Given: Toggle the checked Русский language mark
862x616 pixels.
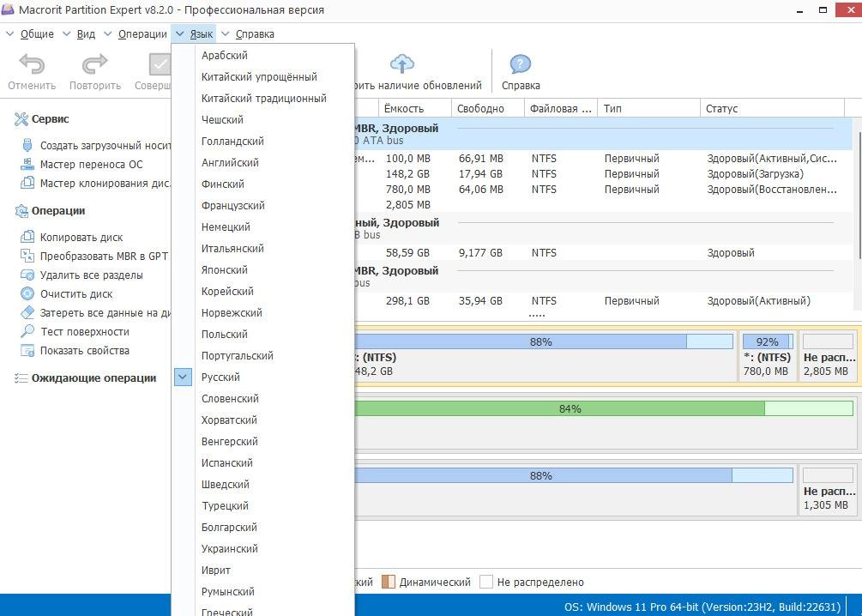Looking at the screenshot, I should pos(183,377).
